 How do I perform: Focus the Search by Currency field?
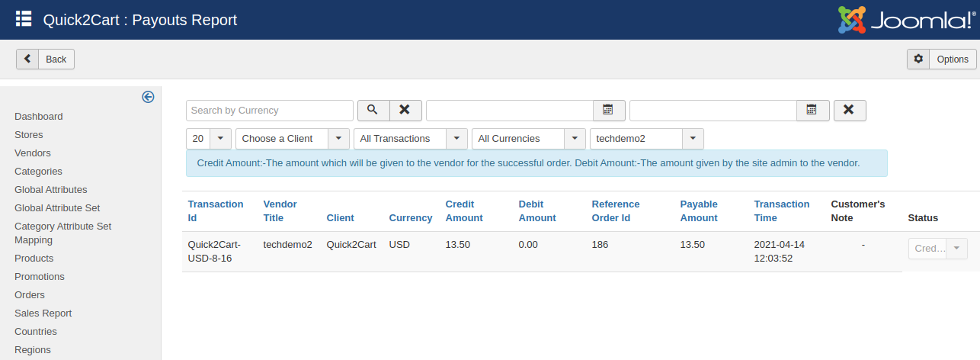pos(269,111)
